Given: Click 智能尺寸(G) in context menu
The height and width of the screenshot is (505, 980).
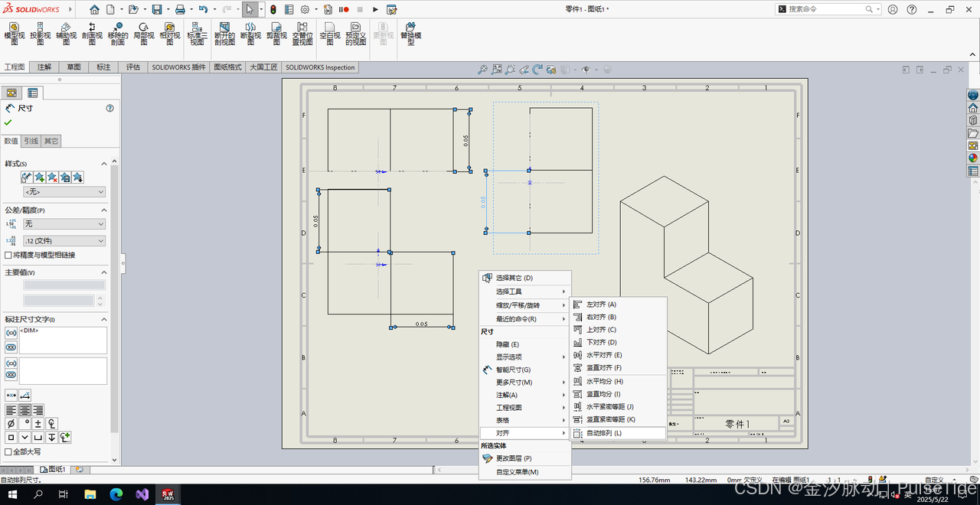Looking at the screenshot, I should (525, 370).
